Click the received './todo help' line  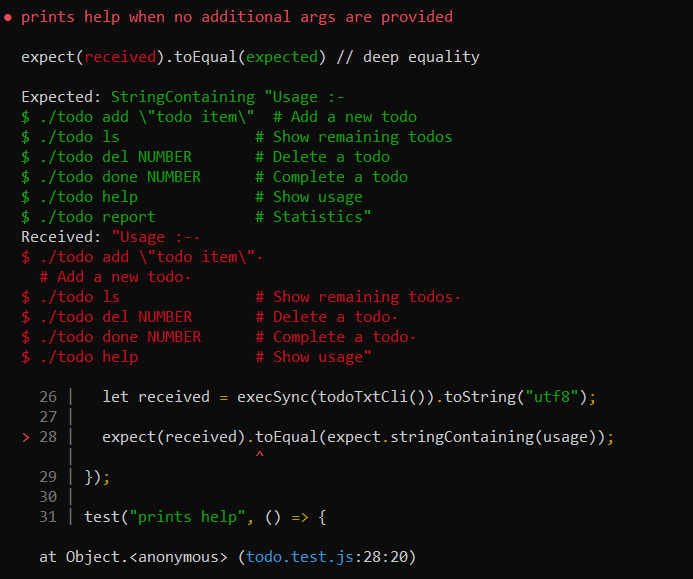point(196,357)
